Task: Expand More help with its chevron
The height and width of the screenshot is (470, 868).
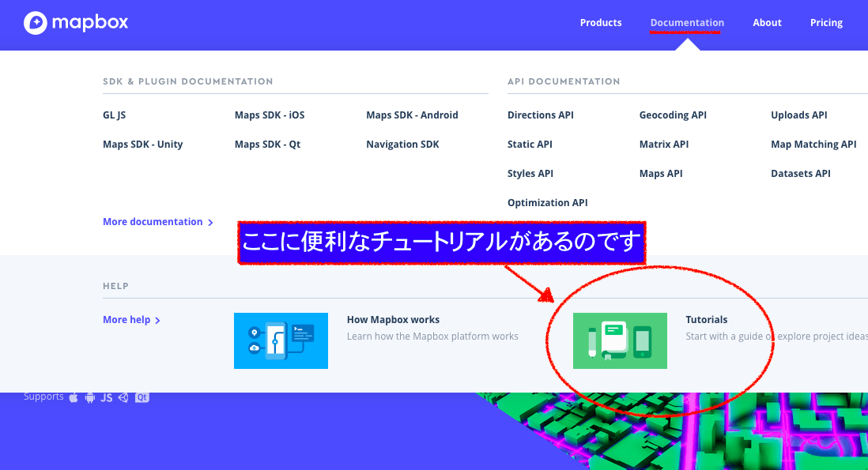Action: coord(131,319)
